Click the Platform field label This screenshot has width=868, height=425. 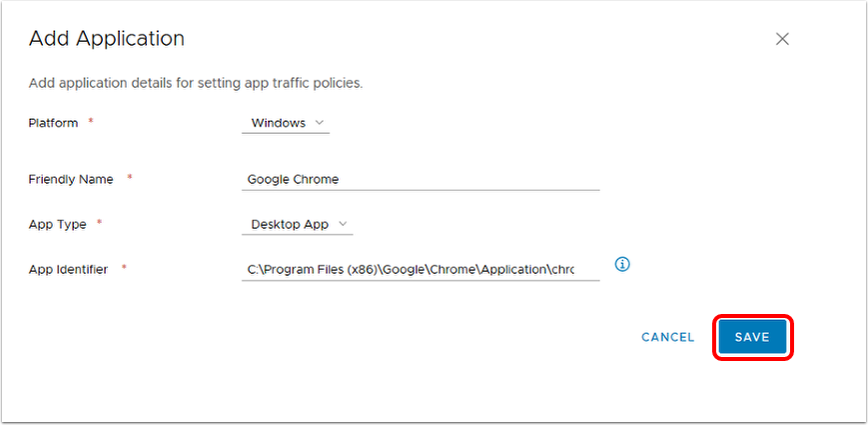coord(53,123)
